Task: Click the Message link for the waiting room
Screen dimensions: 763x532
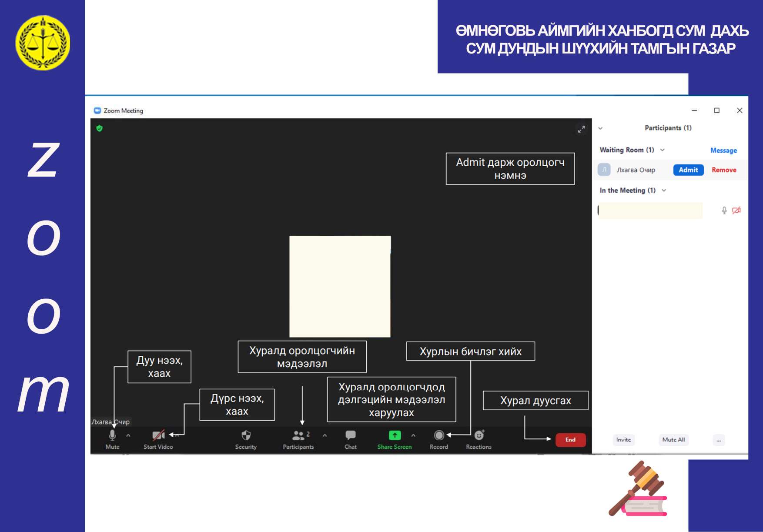Action: (723, 151)
